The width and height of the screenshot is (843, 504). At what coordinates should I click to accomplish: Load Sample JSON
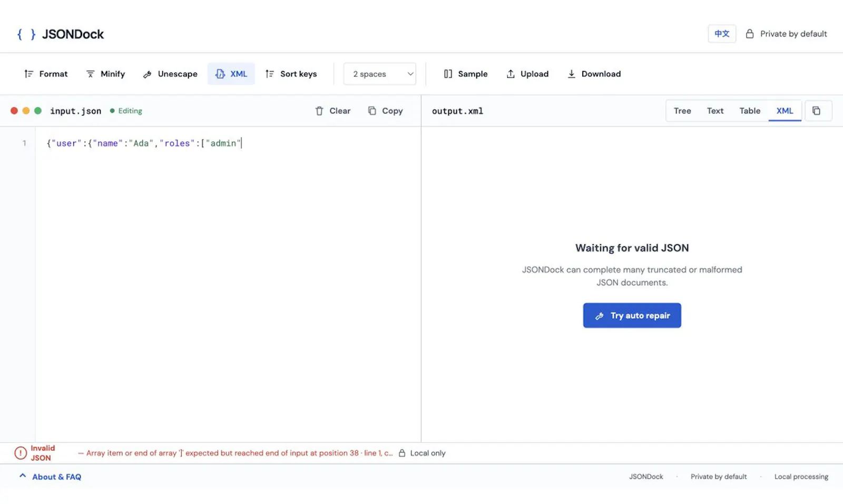(466, 74)
